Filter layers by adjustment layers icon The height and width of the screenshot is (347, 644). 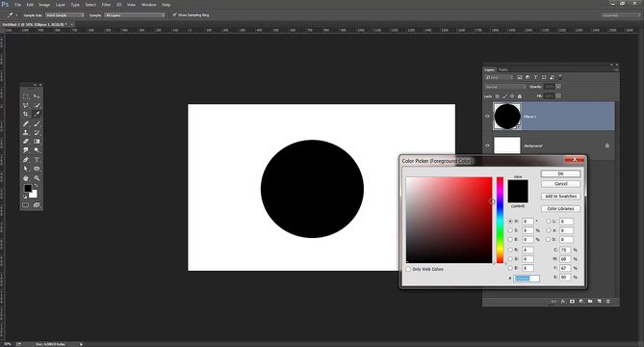[x=528, y=77]
